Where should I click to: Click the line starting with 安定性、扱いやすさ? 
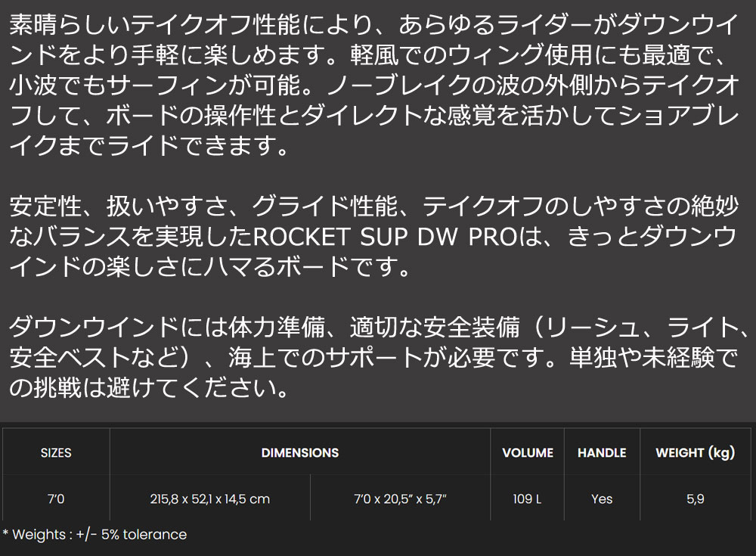[370, 206]
